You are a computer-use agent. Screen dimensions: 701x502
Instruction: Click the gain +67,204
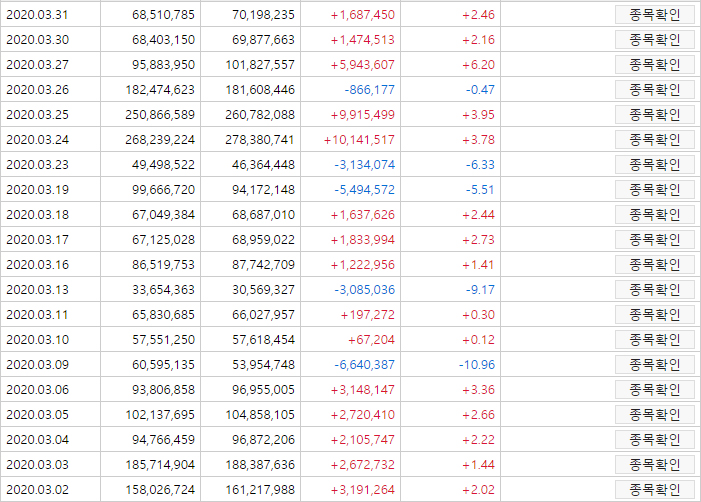pyautogui.click(x=371, y=340)
